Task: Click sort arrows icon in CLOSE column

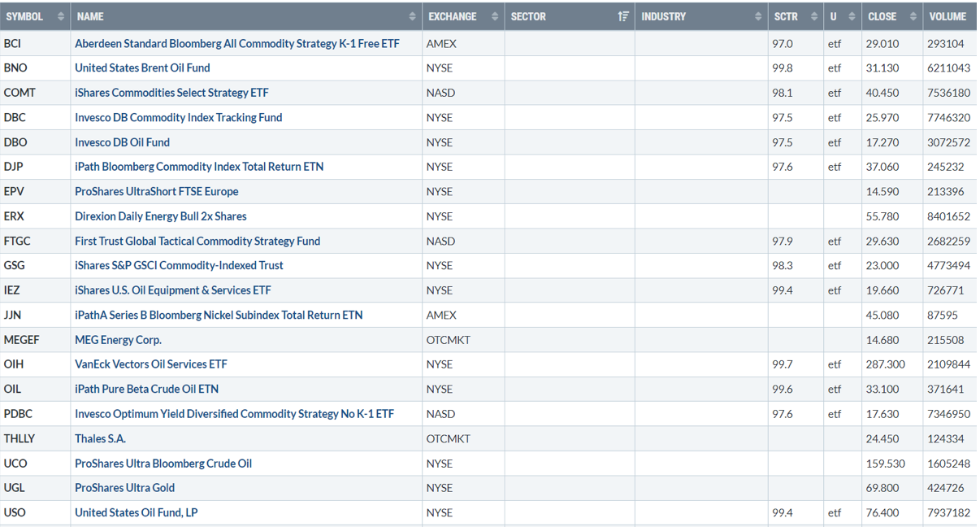Action: coord(913,16)
